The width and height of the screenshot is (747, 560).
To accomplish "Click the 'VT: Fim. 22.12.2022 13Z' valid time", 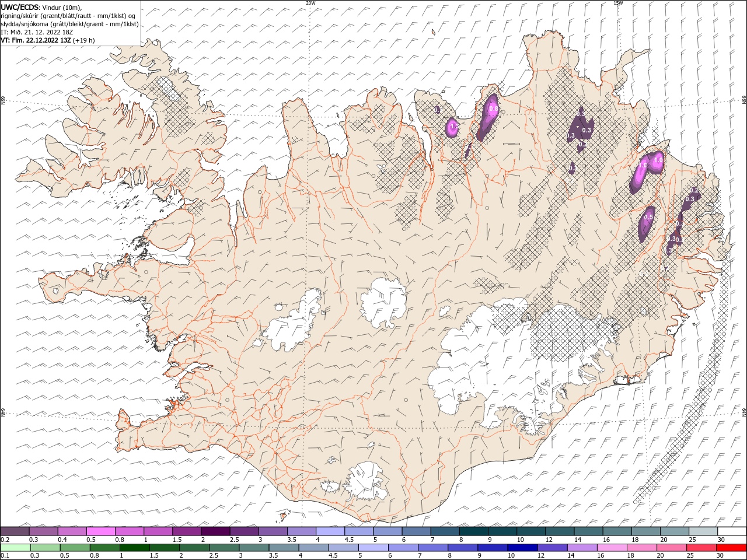I will [36, 40].
